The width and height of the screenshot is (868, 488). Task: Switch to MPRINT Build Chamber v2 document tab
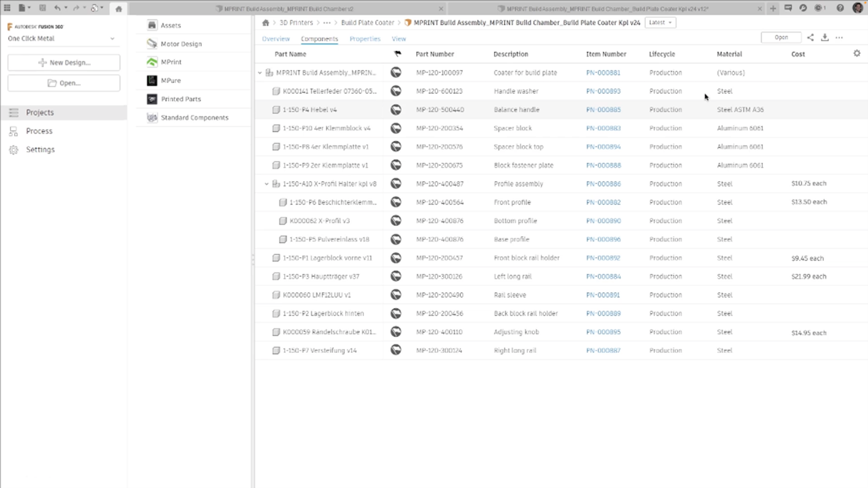(289, 9)
